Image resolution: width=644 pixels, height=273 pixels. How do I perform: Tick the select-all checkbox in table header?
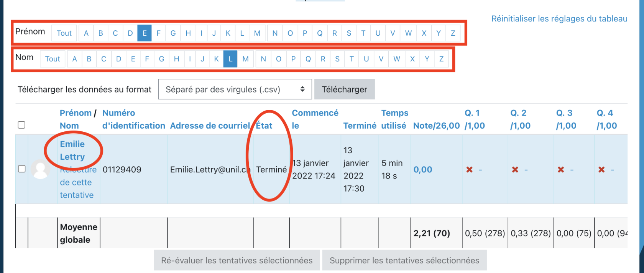22,125
